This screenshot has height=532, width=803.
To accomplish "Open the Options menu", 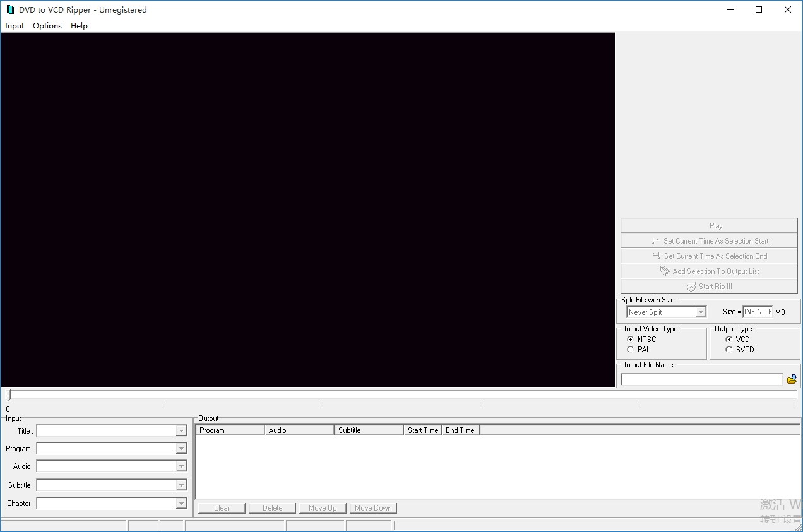I will [47, 26].
